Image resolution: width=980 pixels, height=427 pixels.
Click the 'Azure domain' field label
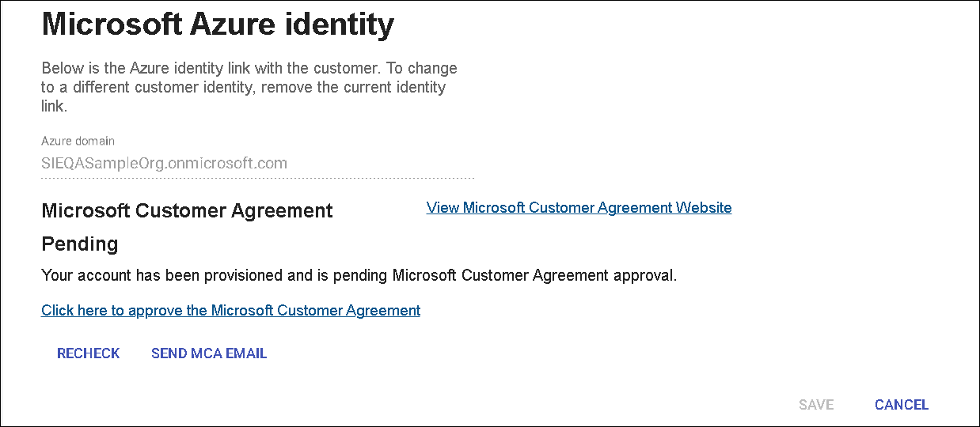[78, 142]
